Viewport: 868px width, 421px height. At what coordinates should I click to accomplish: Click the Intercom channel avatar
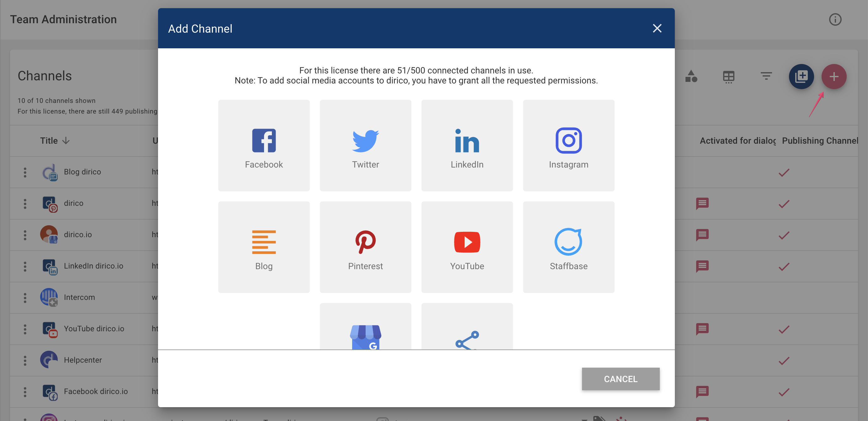point(49,298)
